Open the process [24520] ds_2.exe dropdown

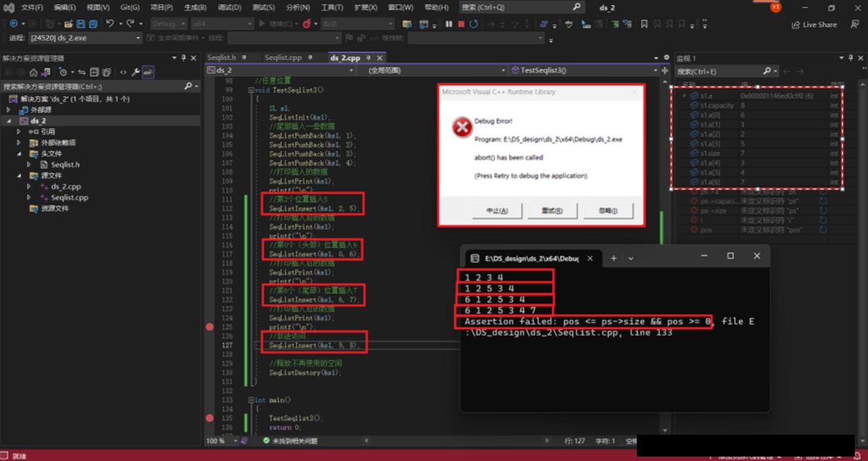(x=139, y=38)
